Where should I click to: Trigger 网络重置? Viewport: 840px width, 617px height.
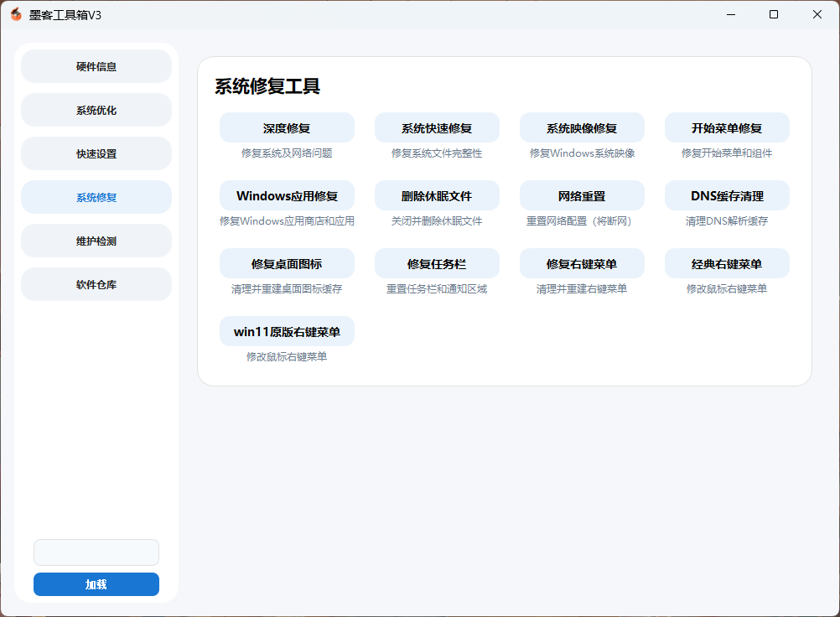(x=582, y=196)
